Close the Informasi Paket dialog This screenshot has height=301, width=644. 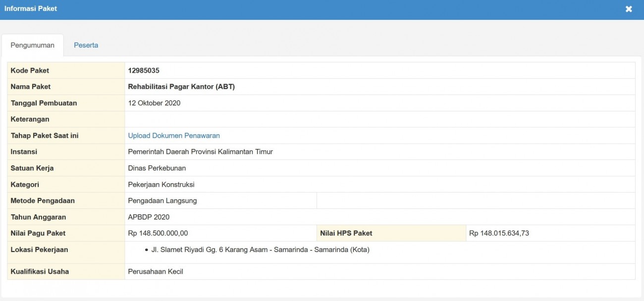click(629, 9)
